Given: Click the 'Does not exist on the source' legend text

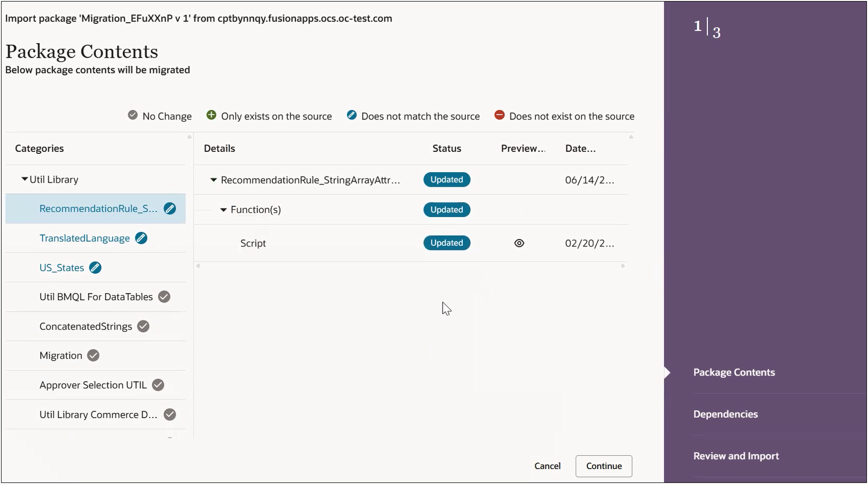Looking at the screenshot, I should (x=571, y=116).
